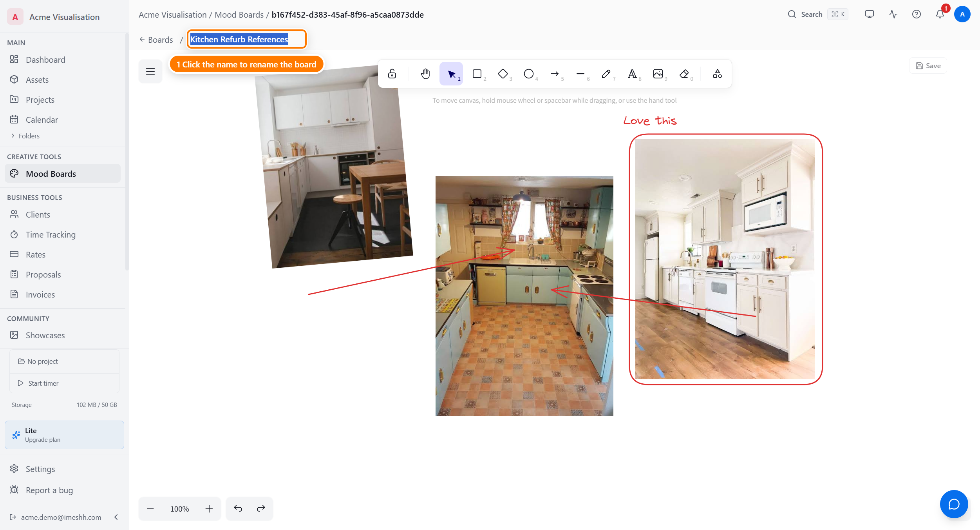
Task: Toggle the canvas lock icon
Action: pyautogui.click(x=392, y=74)
